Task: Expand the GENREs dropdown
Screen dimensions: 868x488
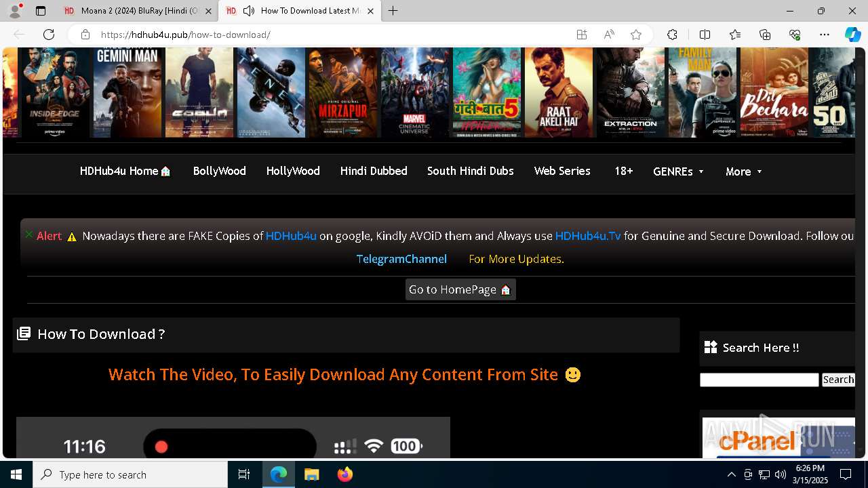Action: pyautogui.click(x=678, y=171)
